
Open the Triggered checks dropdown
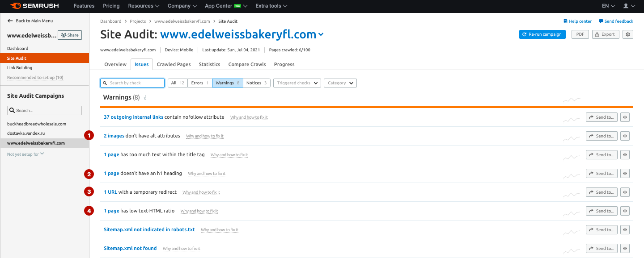[x=297, y=83]
